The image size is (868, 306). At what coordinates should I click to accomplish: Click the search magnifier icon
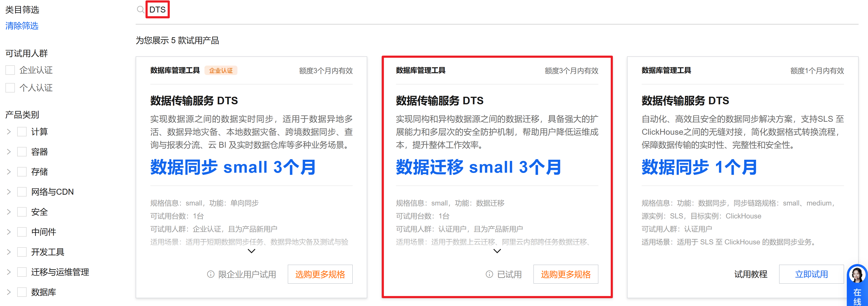141,9
